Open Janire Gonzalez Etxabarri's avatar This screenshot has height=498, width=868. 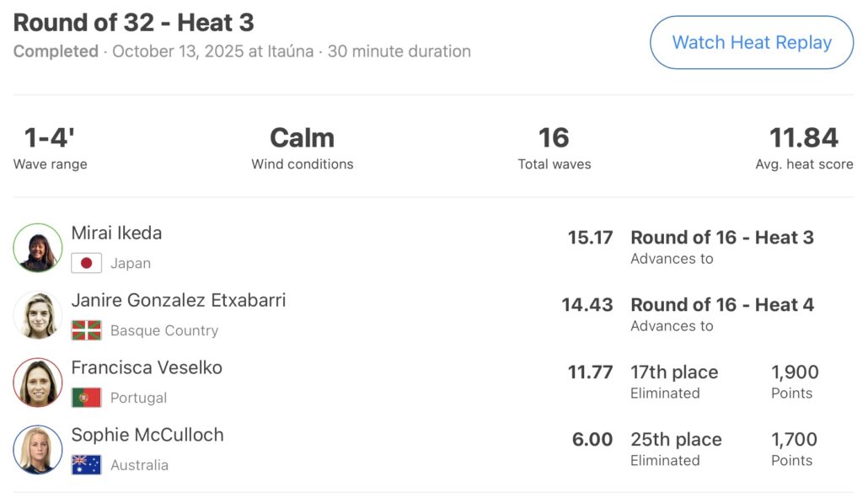tap(38, 315)
